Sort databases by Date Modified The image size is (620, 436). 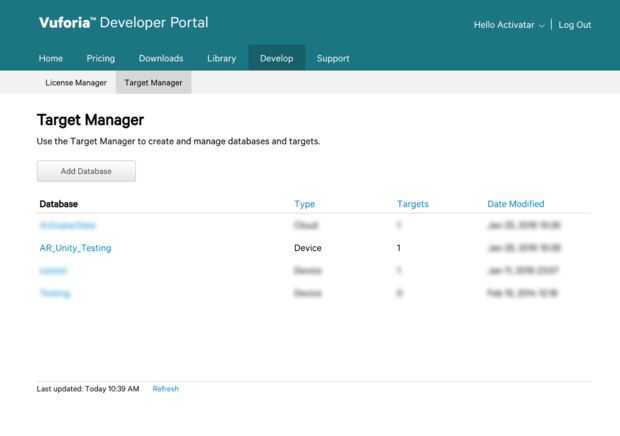pos(516,204)
